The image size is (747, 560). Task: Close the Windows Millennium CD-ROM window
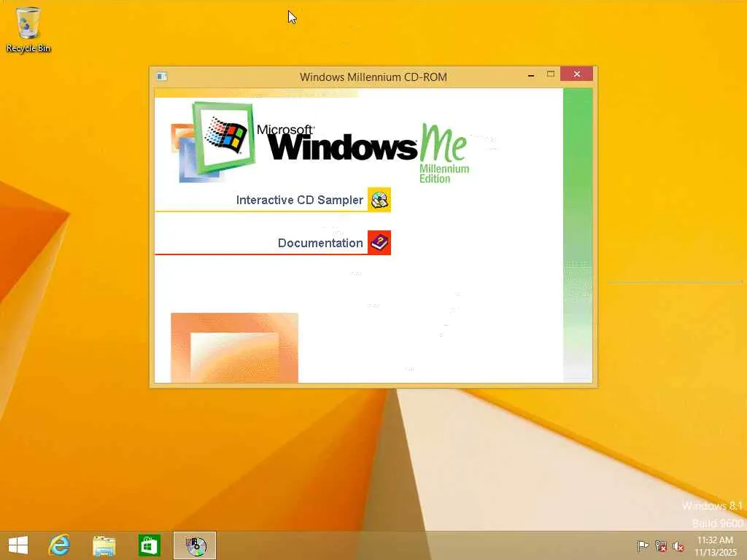[577, 74]
